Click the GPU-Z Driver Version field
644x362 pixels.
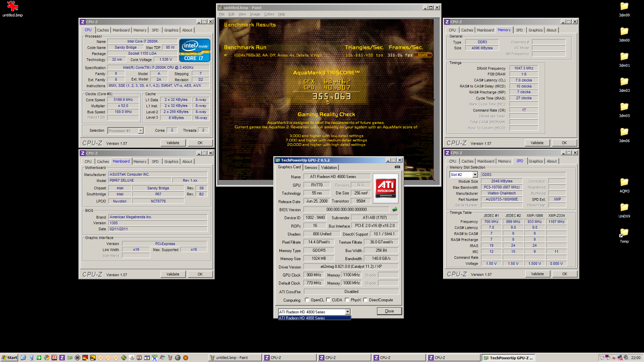coord(351,267)
